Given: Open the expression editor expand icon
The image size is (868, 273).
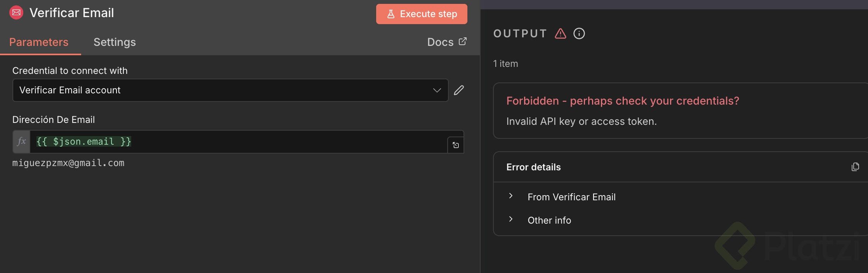Looking at the screenshot, I should (456, 145).
